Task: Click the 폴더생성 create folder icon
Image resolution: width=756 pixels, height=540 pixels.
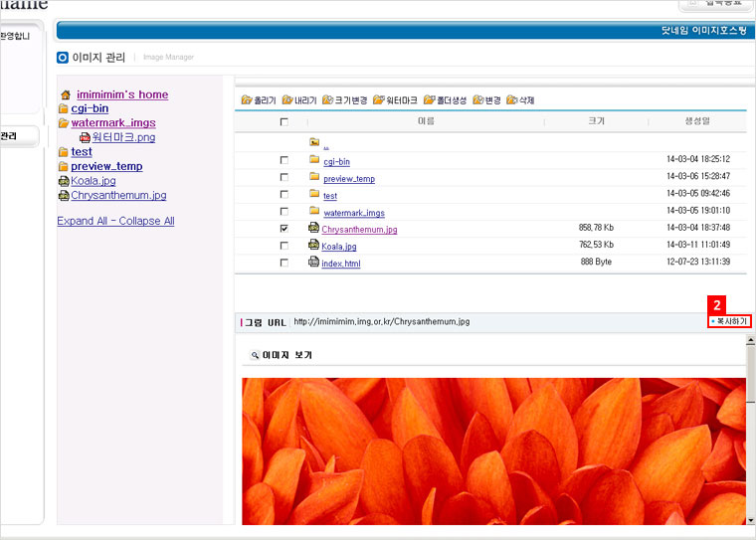Action: coord(430,100)
